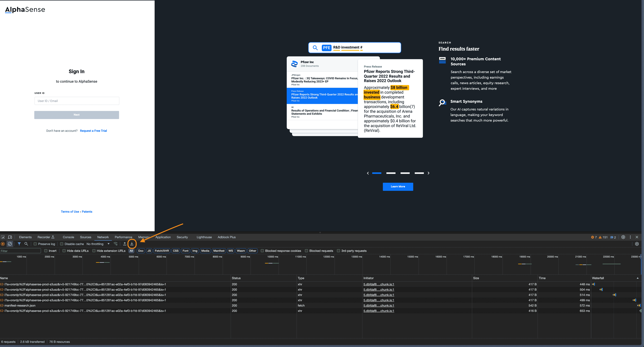
Task: Click the Premium Content Sources icon
Action: click(442, 60)
